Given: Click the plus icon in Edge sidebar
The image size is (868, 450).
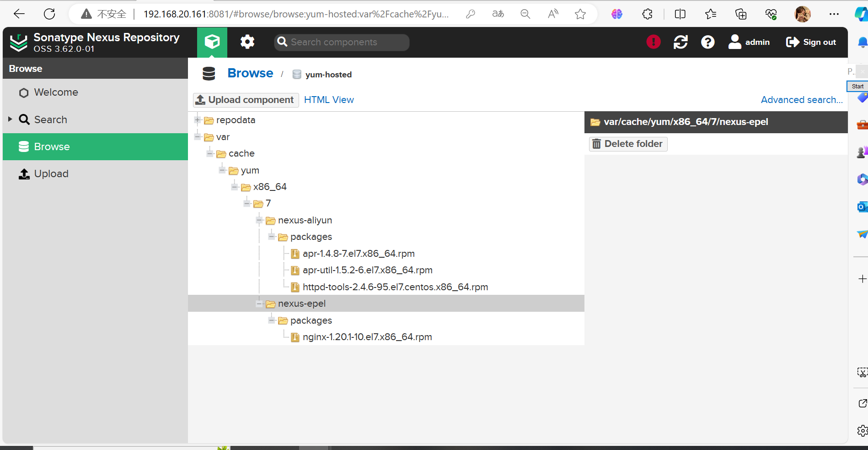Looking at the screenshot, I should pos(862,279).
